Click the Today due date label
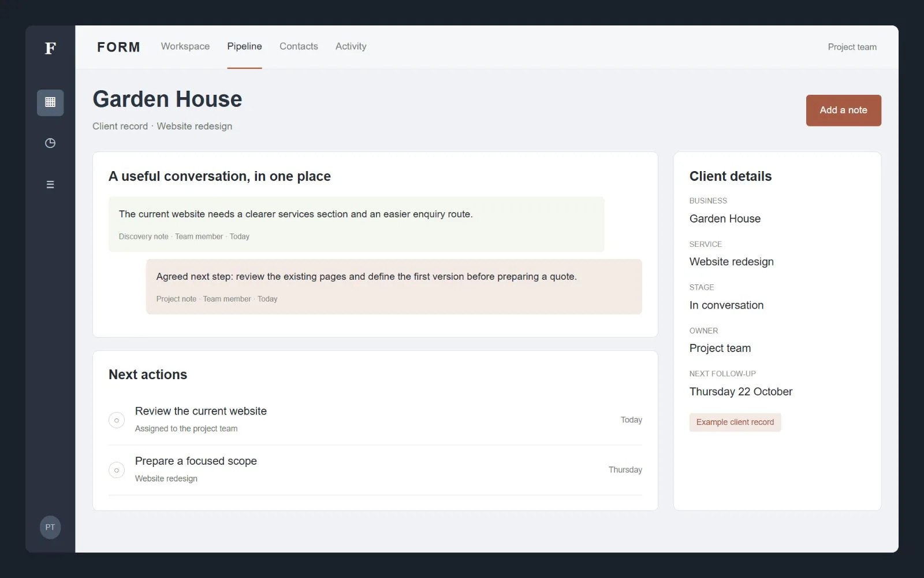 pos(631,420)
